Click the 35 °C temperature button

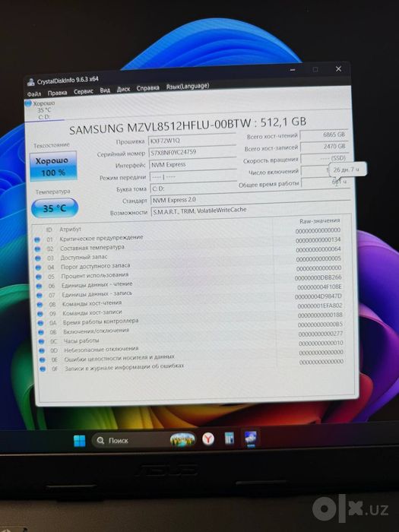click(x=55, y=208)
